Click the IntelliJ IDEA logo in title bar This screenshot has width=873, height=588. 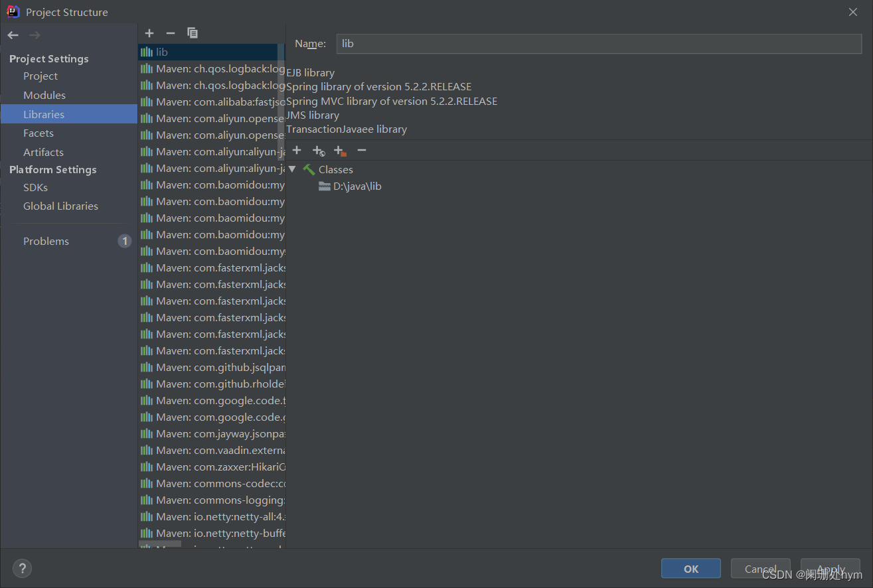(x=13, y=12)
